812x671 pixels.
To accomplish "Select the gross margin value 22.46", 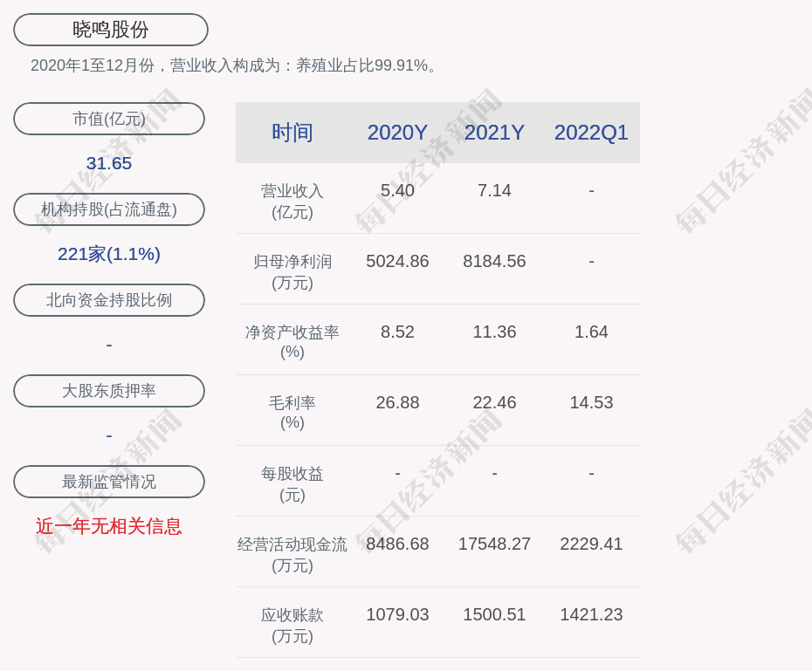I will tap(494, 402).
